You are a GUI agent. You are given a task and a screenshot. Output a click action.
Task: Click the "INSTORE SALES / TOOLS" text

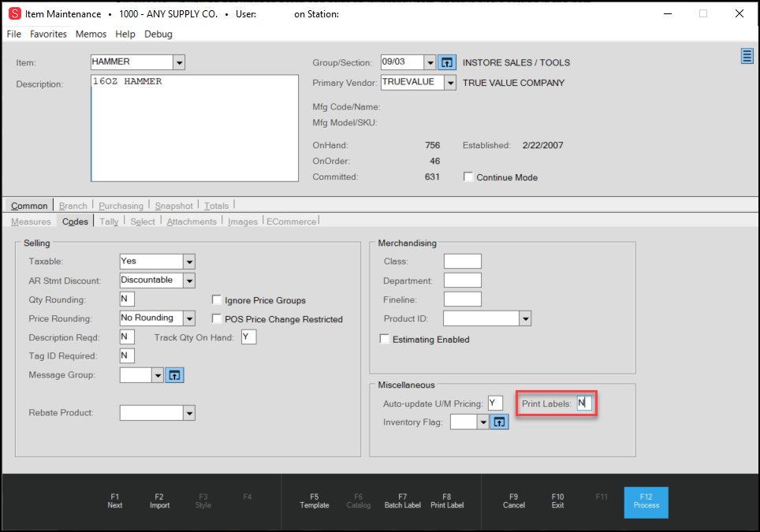tap(516, 62)
